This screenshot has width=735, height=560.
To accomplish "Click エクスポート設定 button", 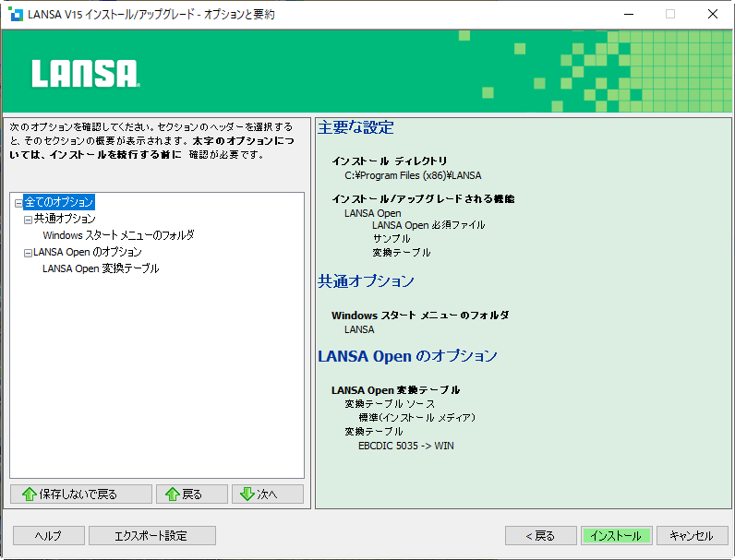I will coord(152,536).
